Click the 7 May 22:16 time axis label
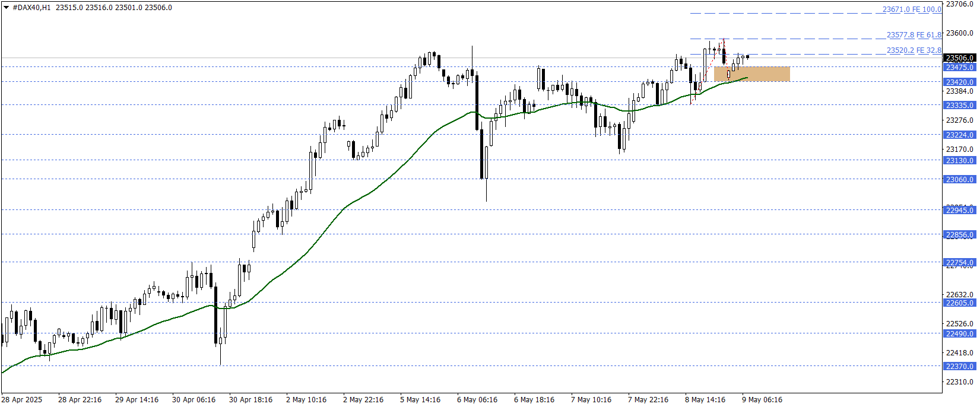Screen dimensions: 980x407 tap(648, 400)
